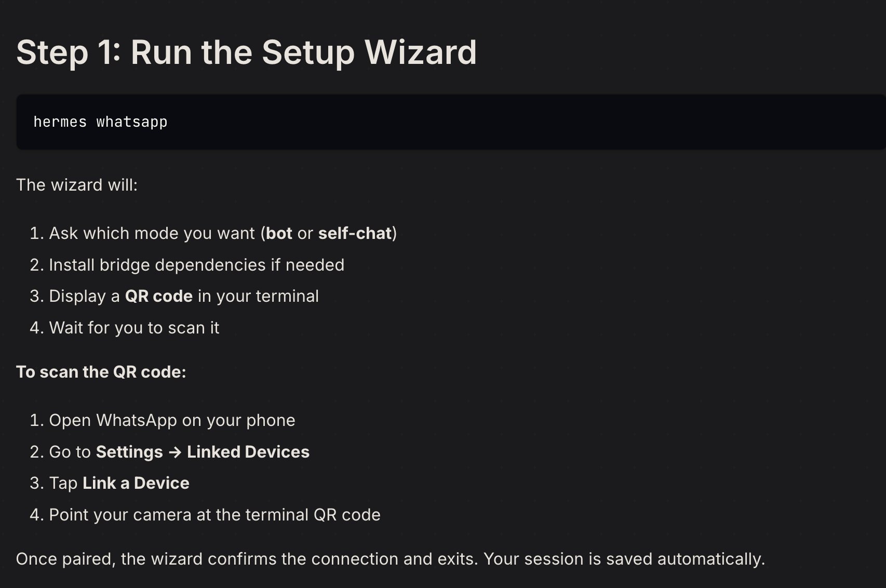Click "Once paired, the wizard confirms" sentence

click(x=247, y=559)
